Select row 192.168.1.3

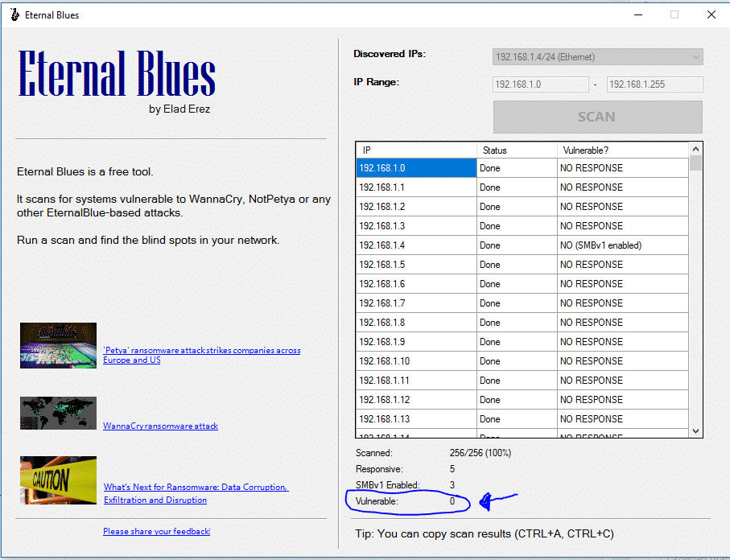tap(522, 226)
